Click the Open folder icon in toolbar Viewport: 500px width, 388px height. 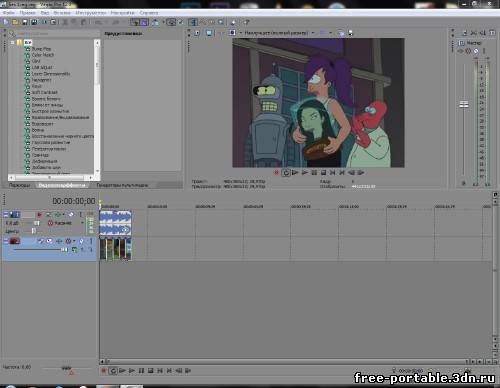pos(15,22)
